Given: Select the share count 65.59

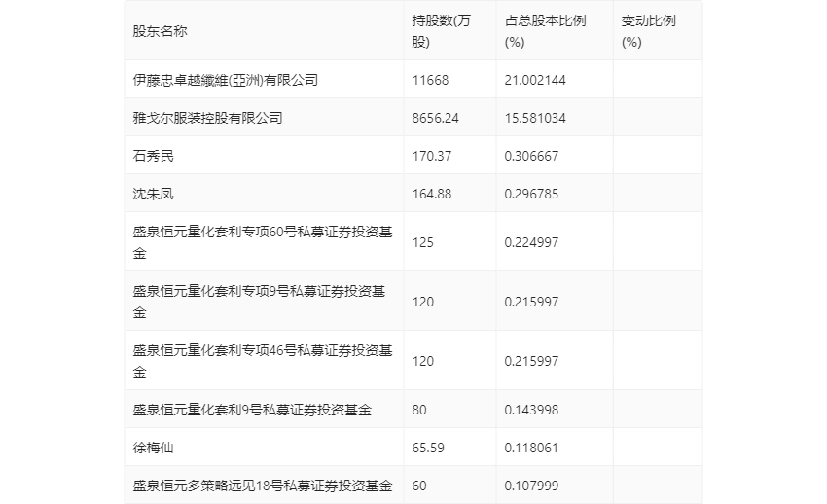Looking at the screenshot, I should (428, 448).
